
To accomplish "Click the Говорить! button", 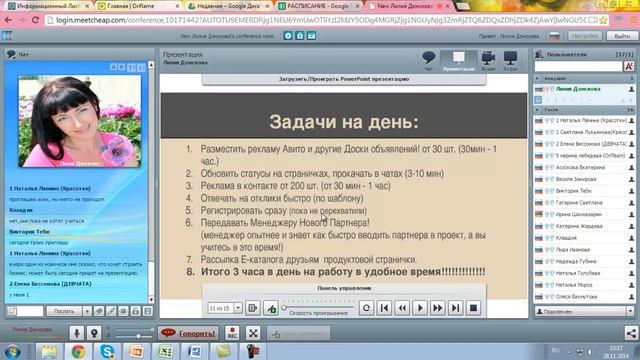I will coord(188,333).
